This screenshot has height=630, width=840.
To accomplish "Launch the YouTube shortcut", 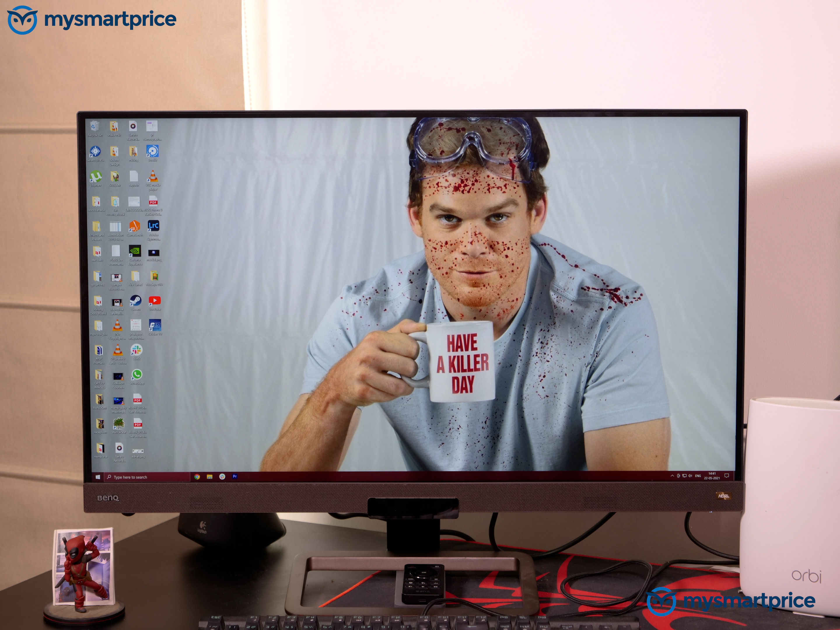I will pyautogui.click(x=155, y=303).
